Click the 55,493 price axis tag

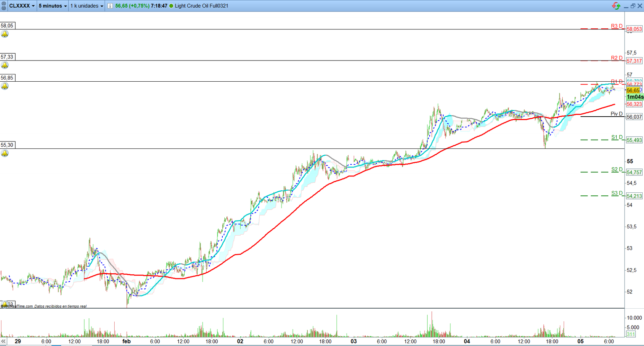point(634,140)
